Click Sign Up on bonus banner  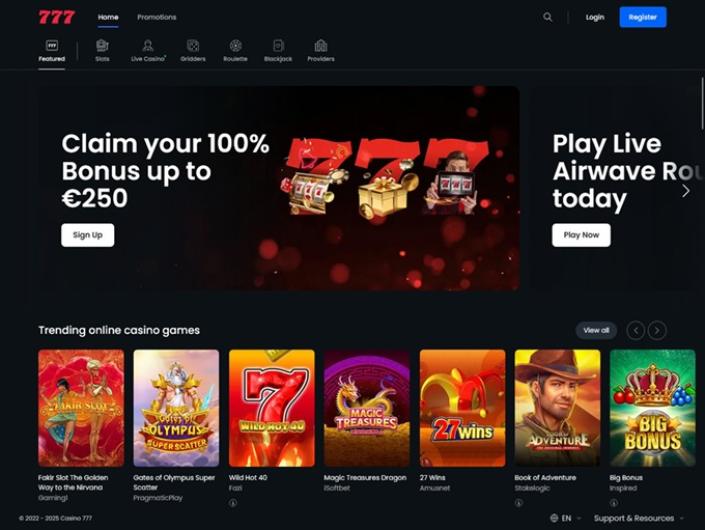[88, 235]
